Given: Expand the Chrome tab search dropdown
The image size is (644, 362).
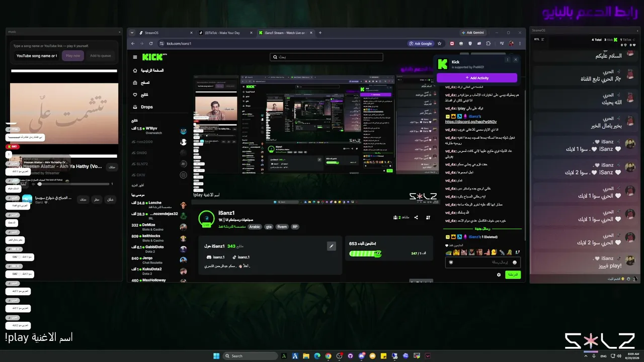Looking at the screenshot, I should tap(132, 33).
